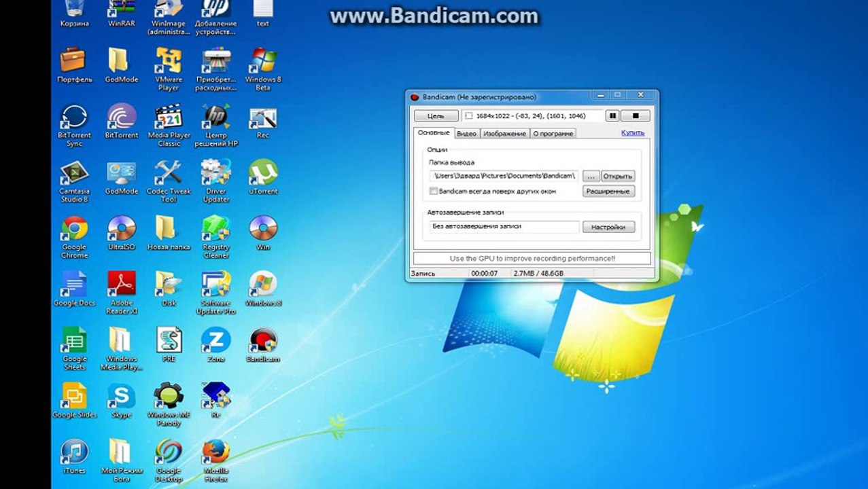Open the WinRAR desktop shortcut
Image resolution: width=868 pixels, height=489 pixels.
121,14
